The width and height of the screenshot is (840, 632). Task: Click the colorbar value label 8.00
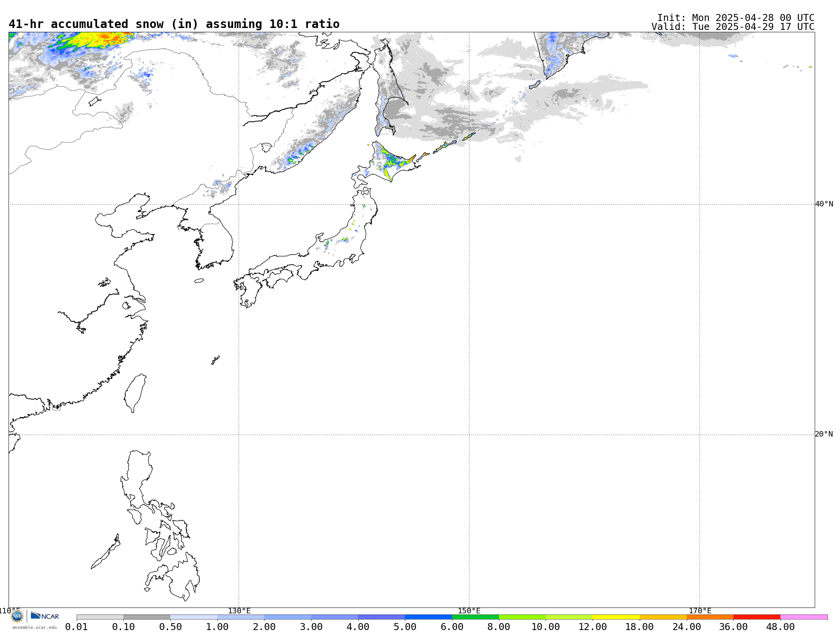[499, 627]
